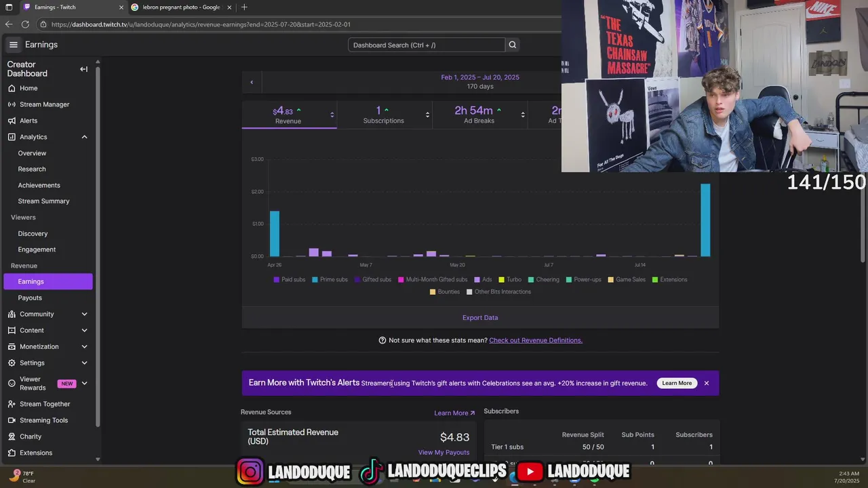Toggle Prime subs legend series
Viewport: 868px width, 488px height.
(x=330, y=279)
